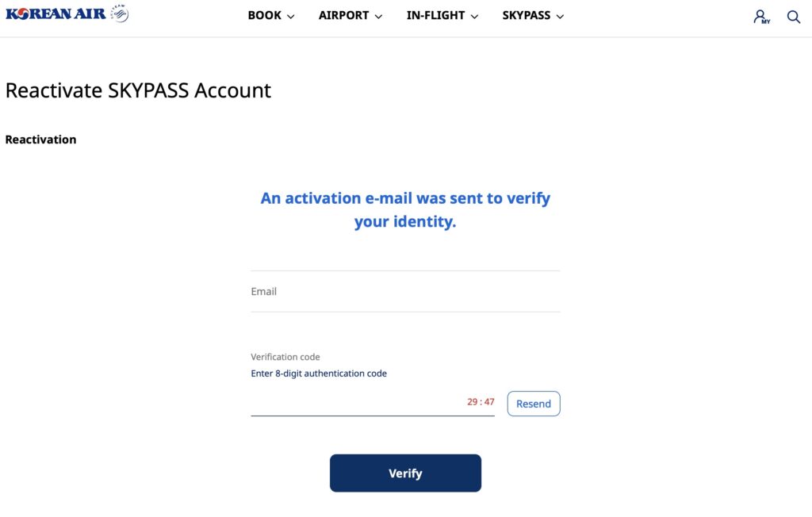This screenshot has width=812, height=517.
Task: Open the search magnifier icon
Action: [x=793, y=17]
